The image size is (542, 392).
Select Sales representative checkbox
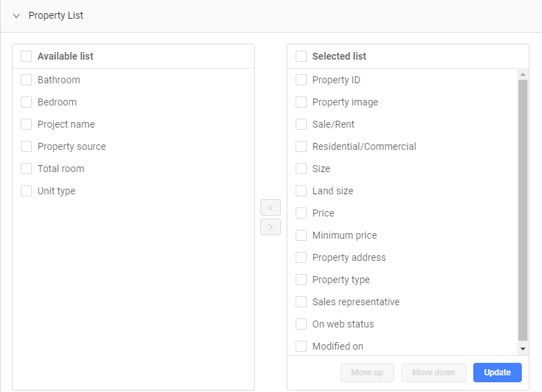coord(301,302)
